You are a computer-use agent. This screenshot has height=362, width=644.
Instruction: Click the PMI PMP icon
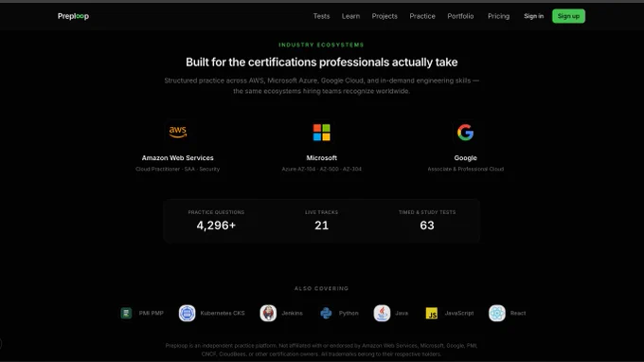[x=126, y=313]
